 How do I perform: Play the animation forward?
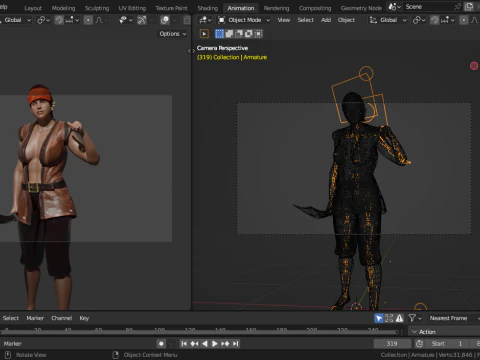coord(215,343)
